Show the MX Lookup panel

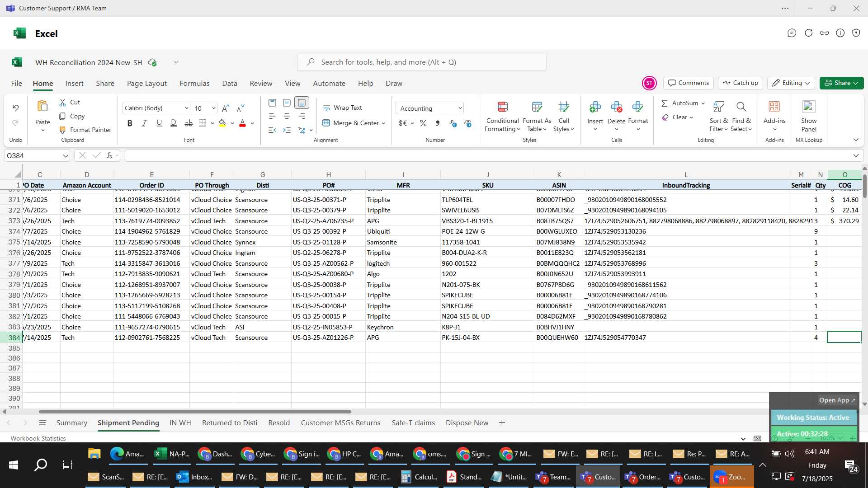(809, 117)
